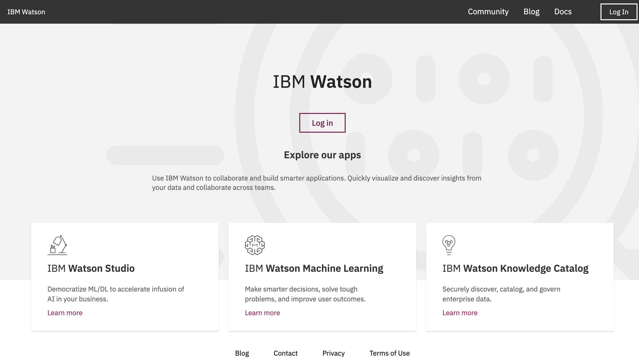This screenshot has width=639, height=364.
Task: Follow Learn more under Watson Studio
Action: coord(65,313)
